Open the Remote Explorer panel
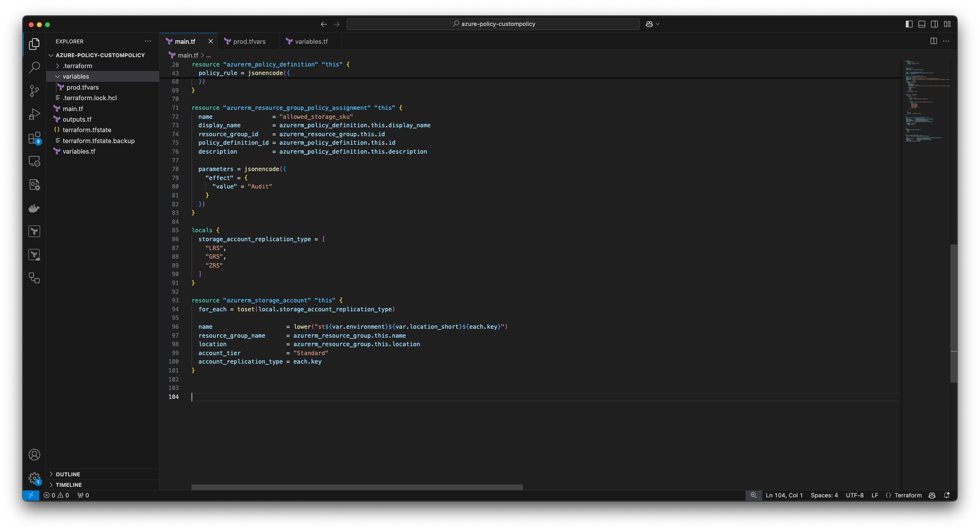Image resolution: width=980 pixels, height=531 pixels. (x=34, y=161)
